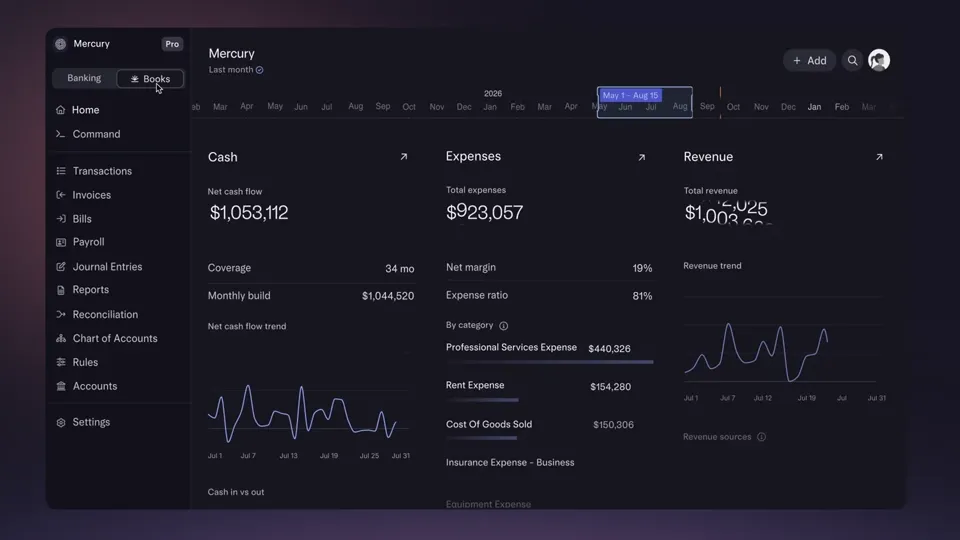Click the Rent Expense bar
Viewport: 960px width, 540px height.
[482, 400]
